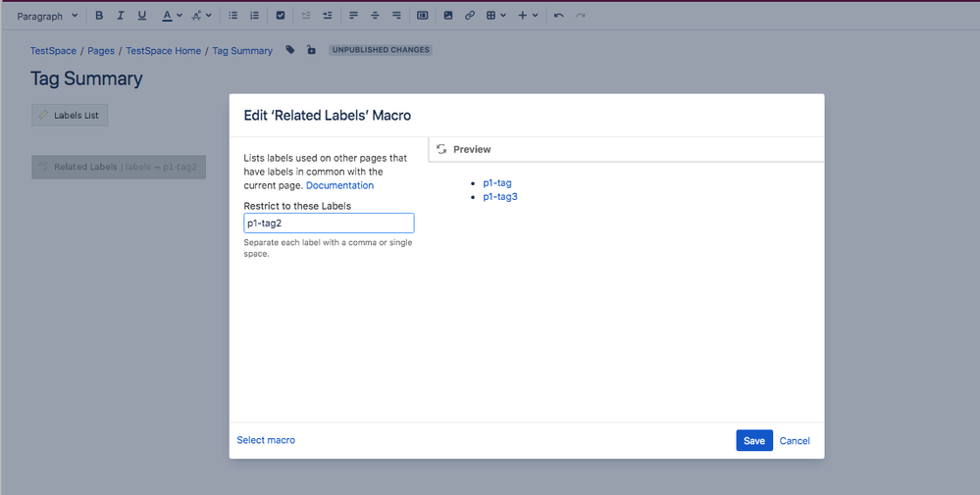The image size is (980, 495).
Task: Insert a link from the toolbar
Action: 469,15
